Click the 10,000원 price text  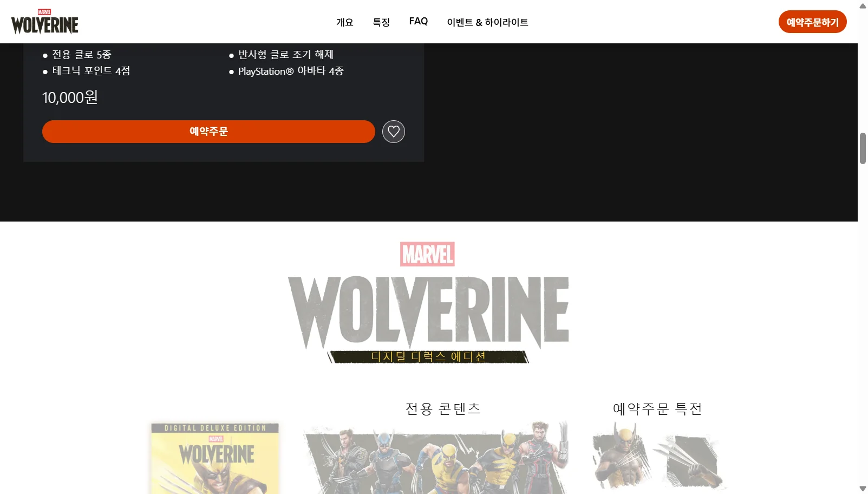click(70, 97)
